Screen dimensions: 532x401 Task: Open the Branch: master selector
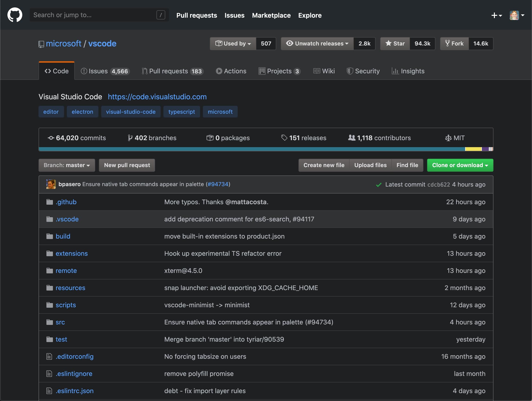tap(67, 165)
